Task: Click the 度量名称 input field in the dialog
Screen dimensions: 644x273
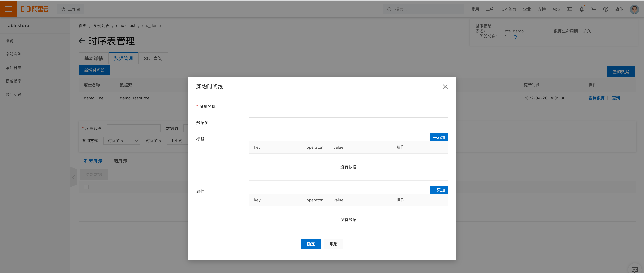Action: point(348,106)
